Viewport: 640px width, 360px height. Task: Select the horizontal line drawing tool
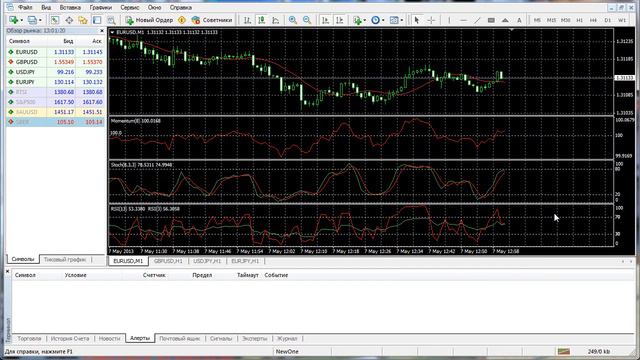(463, 20)
